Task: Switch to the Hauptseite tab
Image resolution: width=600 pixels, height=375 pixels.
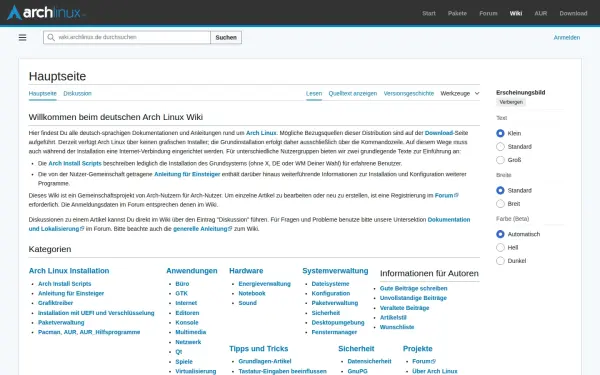Action: click(x=42, y=93)
